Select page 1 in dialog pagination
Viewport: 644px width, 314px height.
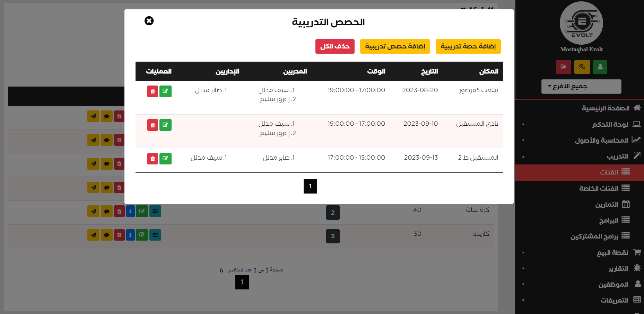click(310, 186)
